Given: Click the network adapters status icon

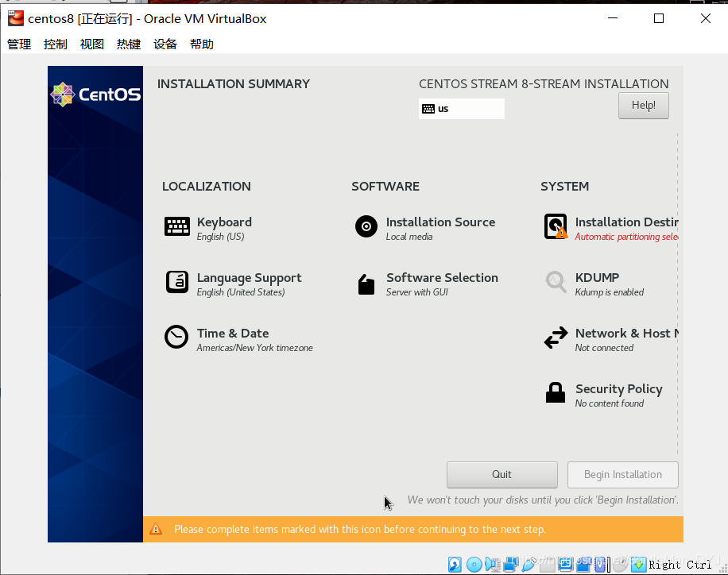Looking at the screenshot, I should [511, 565].
